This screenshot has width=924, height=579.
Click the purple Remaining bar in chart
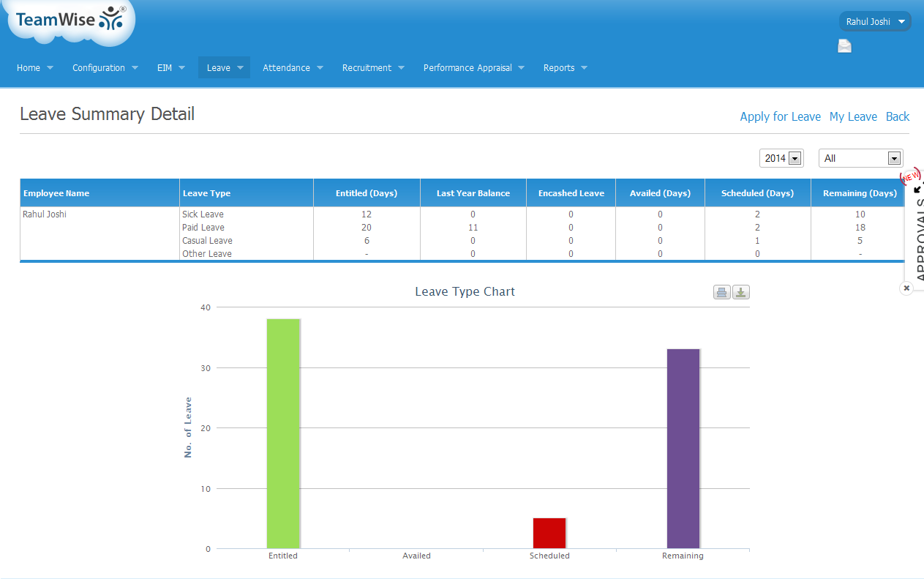click(683, 448)
